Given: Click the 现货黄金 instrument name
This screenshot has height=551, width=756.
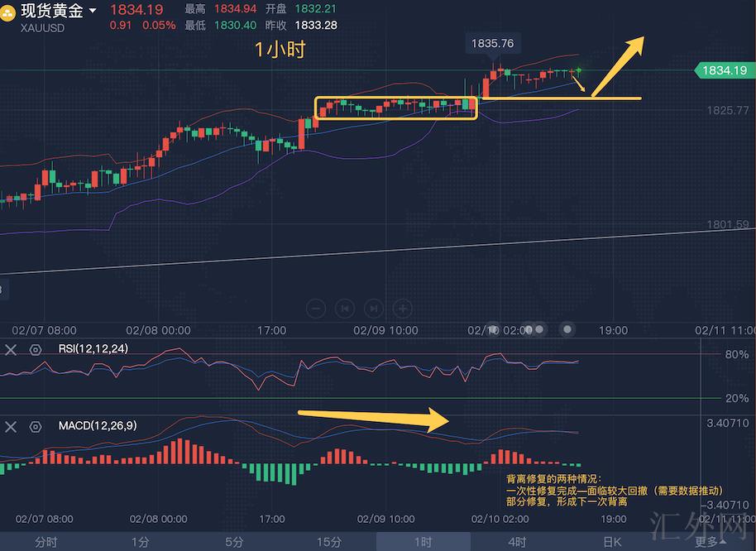Looking at the screenshot, I should (x=52, y=10).
